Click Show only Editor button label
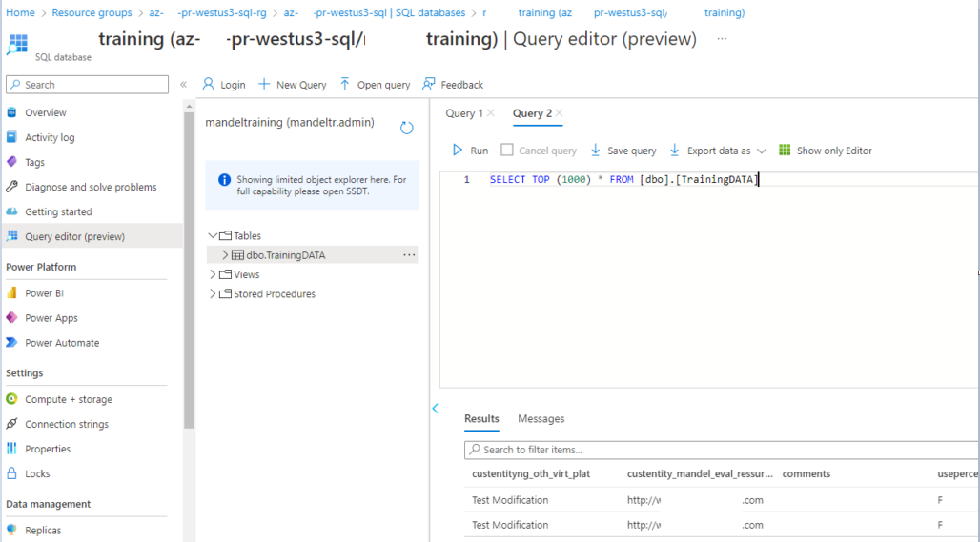The width and height of the screenshot is (980, 542). coord(834,151)
